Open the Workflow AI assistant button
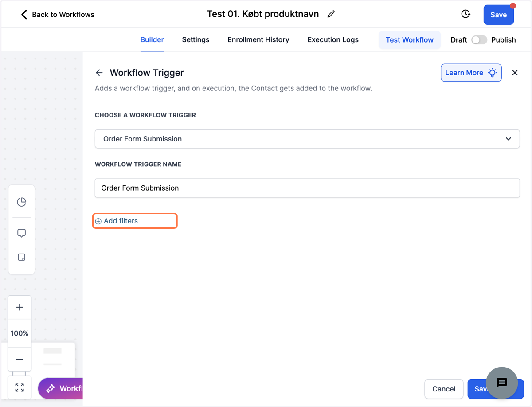 pos(61,388)
